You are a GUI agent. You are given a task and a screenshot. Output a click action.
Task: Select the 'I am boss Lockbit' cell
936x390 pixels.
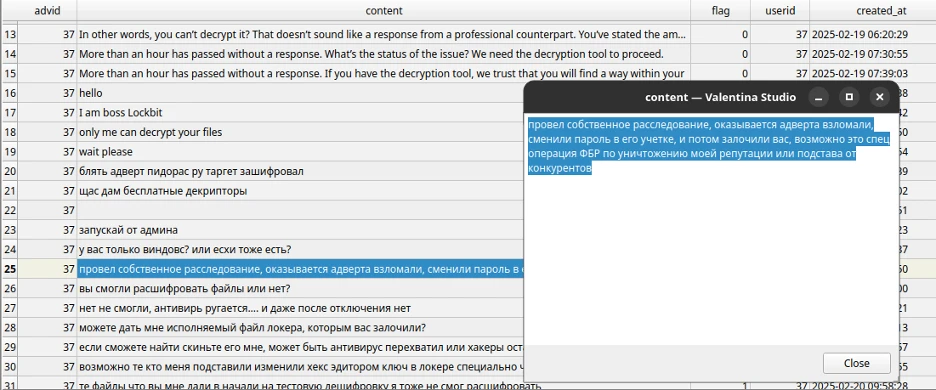301,113
